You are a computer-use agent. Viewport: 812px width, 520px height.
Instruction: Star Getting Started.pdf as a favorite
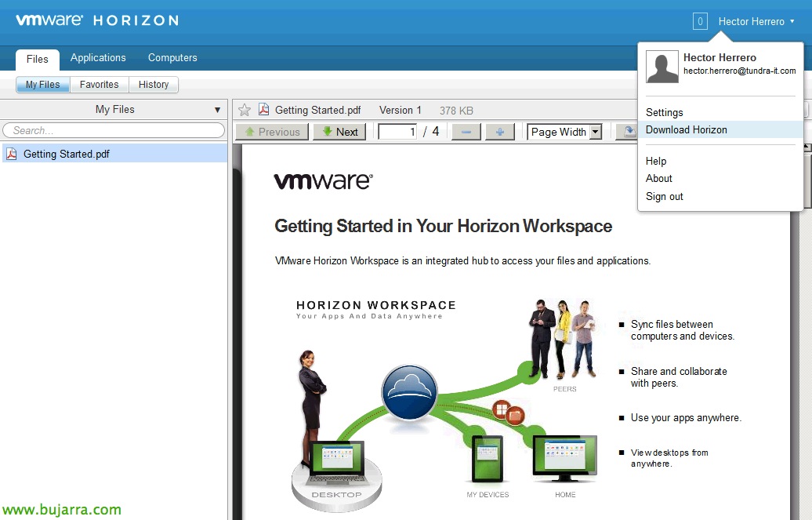coord(245,110)
